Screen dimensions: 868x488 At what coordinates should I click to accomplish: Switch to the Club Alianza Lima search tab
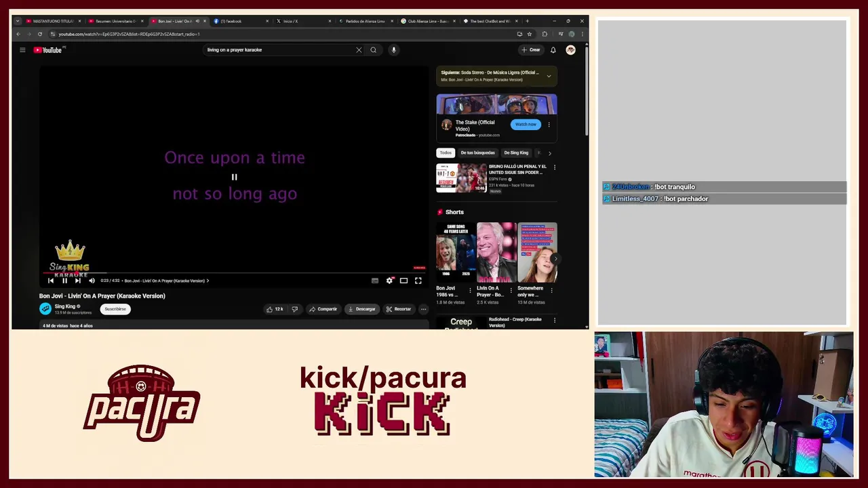pos(427,21)
